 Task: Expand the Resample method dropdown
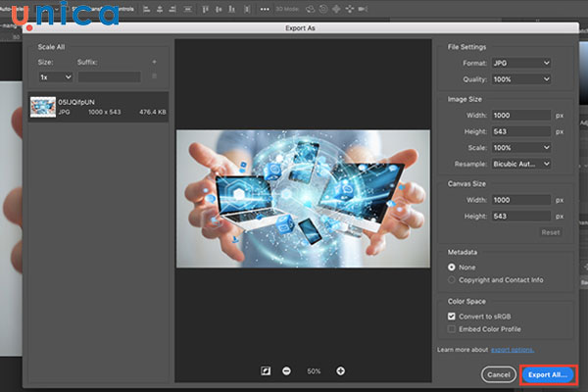[520, 164]
